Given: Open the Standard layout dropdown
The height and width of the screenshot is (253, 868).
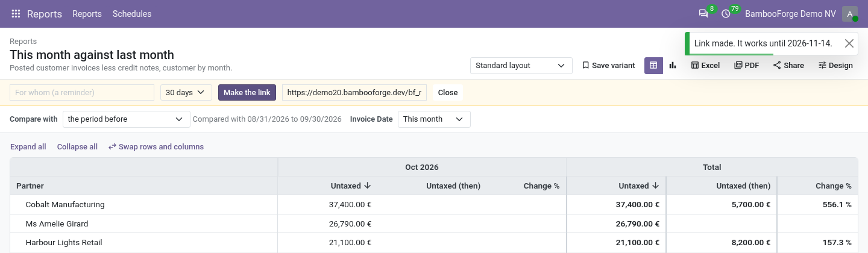Looking at the screenshot, I should 521,66.
